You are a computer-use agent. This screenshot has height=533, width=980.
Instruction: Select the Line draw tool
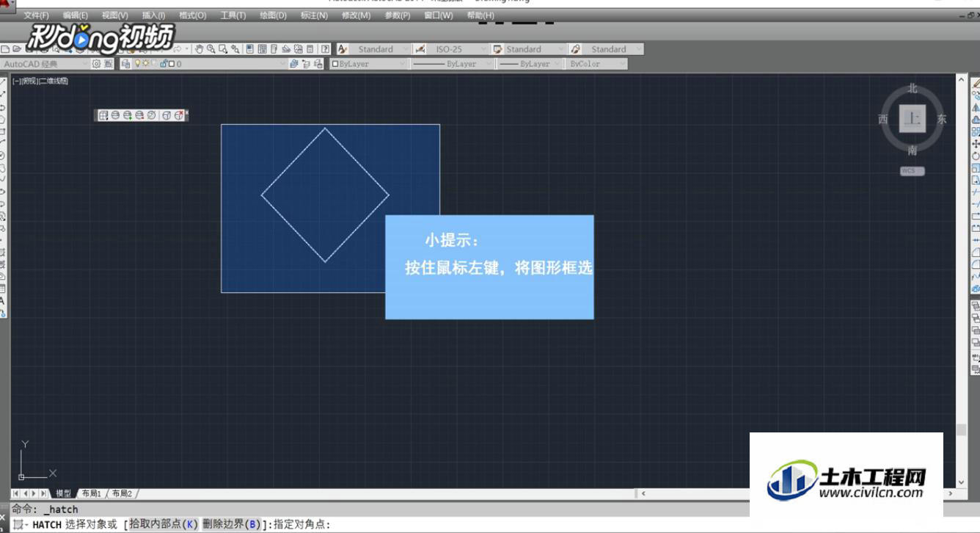pos(3,81)
